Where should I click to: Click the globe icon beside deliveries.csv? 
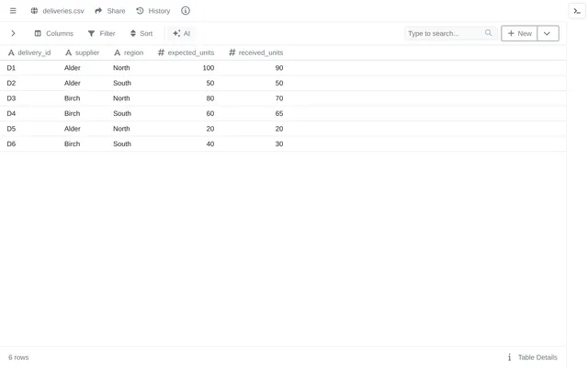[x=34, y=11]
